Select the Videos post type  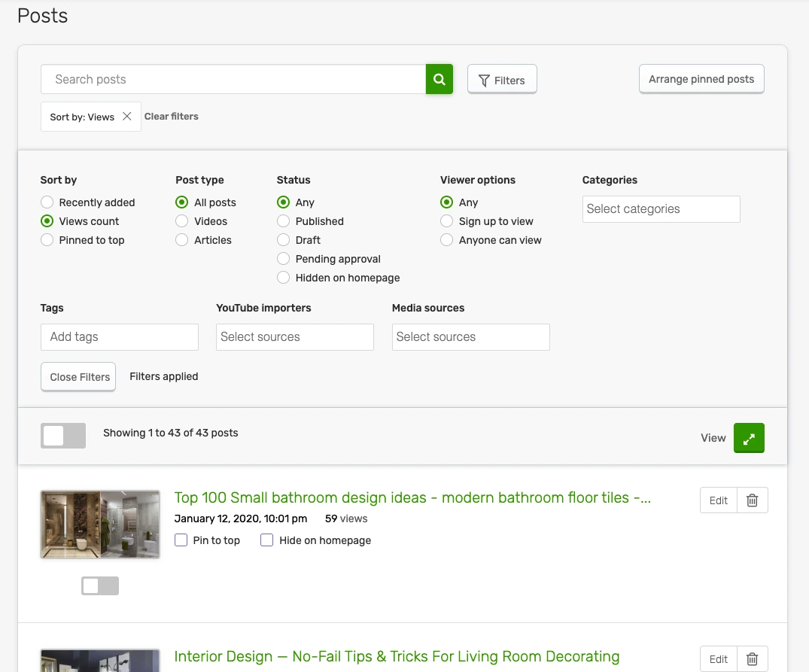pos(181,221)
